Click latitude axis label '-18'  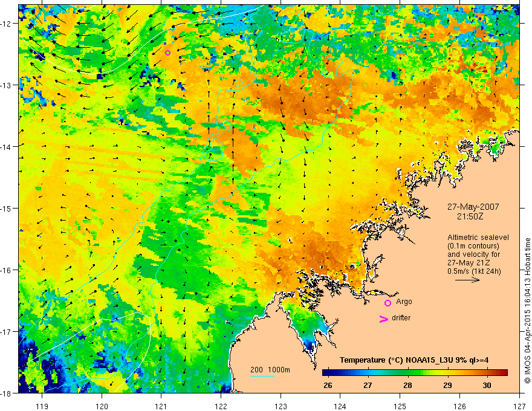coord(6,393)
